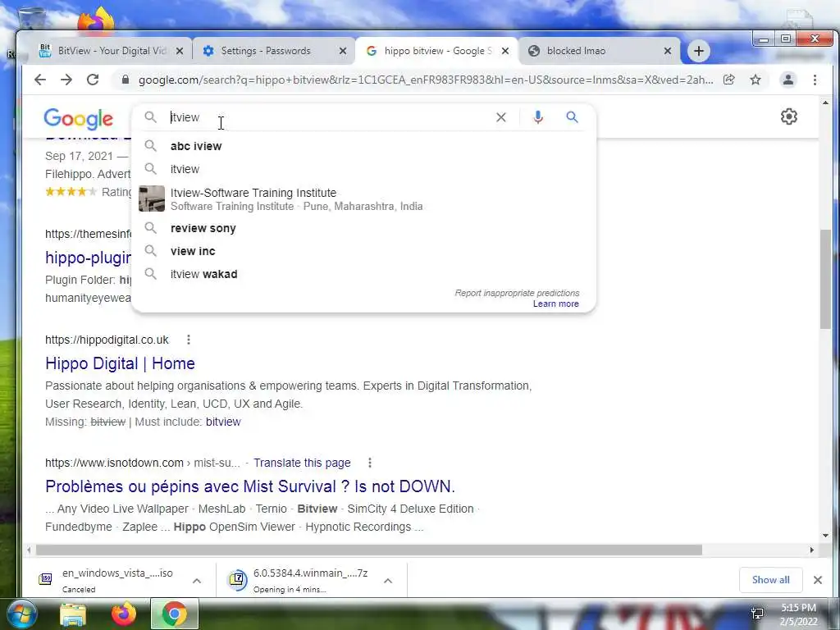Click inside the Google search field

pos(326,117)
